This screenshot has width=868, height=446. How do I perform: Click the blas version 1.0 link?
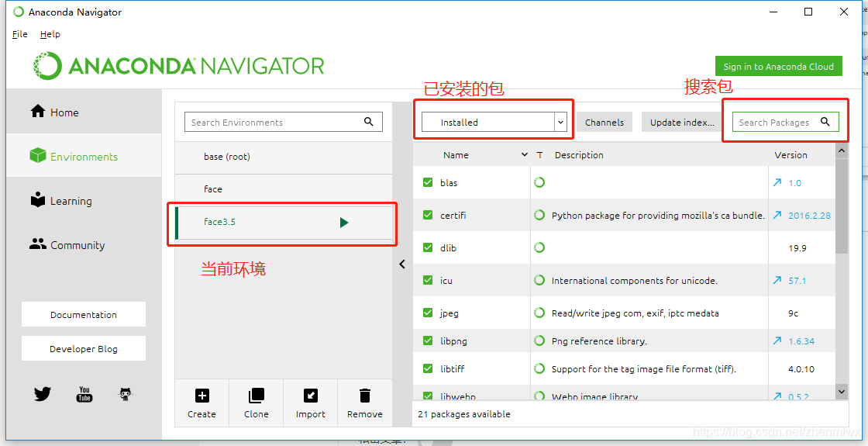(x=795, y=183)
